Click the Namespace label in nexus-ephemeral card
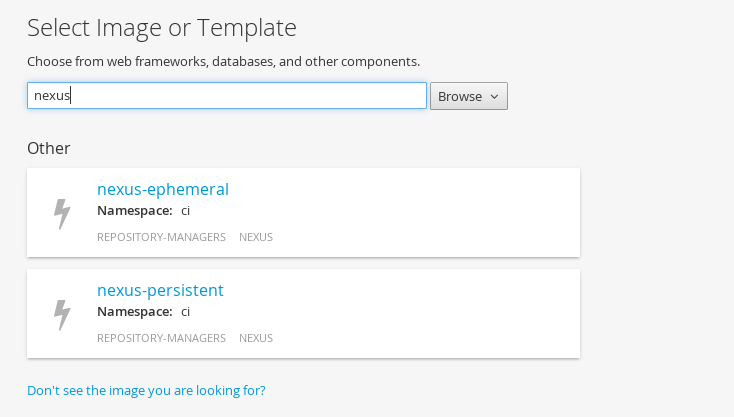Viewport: 734px width, 417px height. [x=135, y=211]
